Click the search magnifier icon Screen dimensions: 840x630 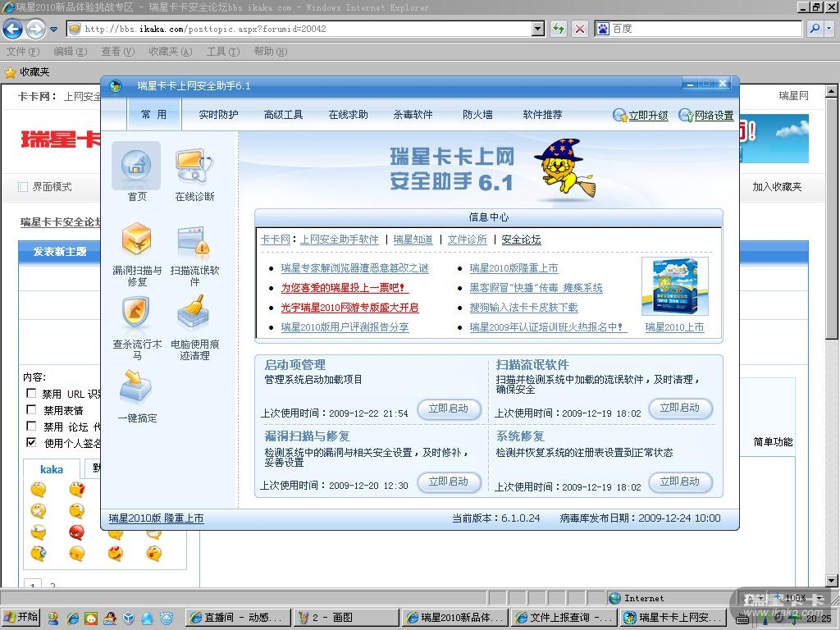click(815, 29)
